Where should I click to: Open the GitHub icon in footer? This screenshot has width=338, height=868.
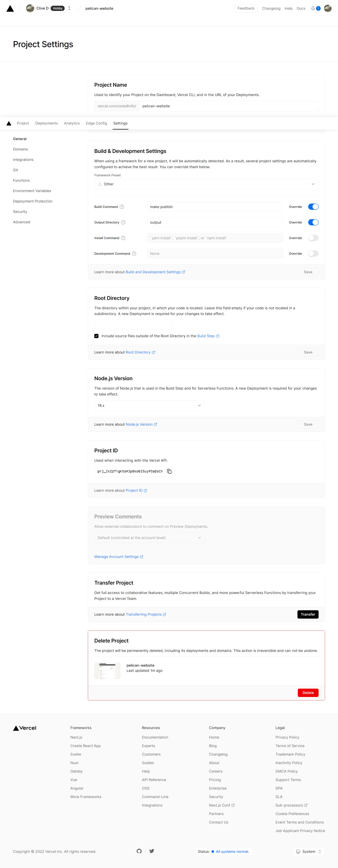tap(139, 851)
